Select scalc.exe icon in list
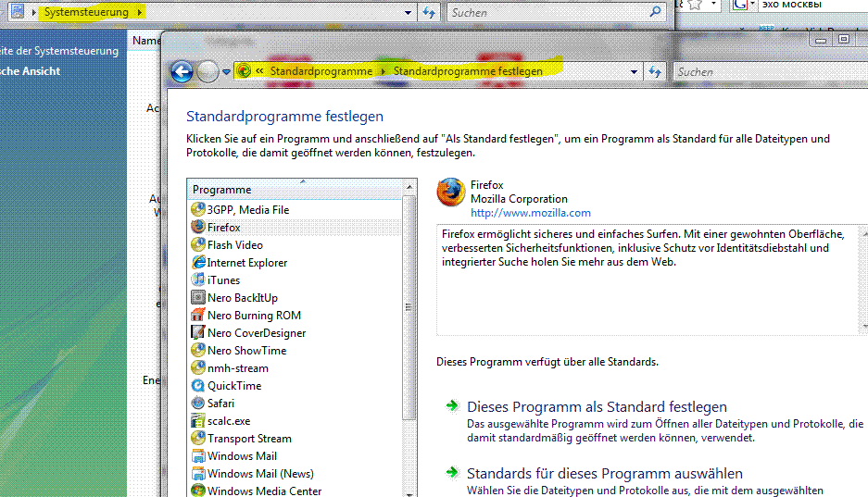Screen dimensions: 868x497 pos(198,421)
